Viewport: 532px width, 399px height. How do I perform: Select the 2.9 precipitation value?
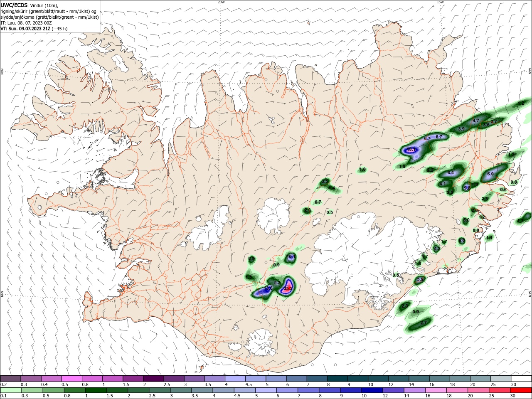(251, 259)
